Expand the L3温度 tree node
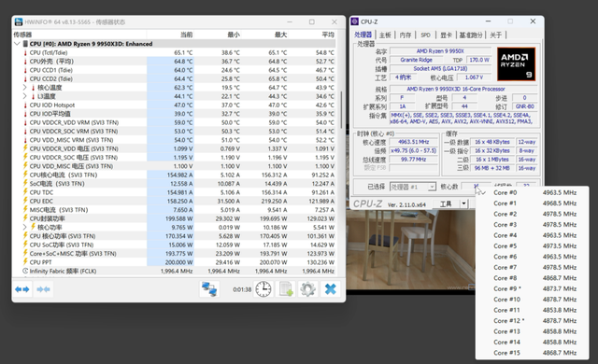Viewport: 598px width, 364px height. pyautogui.click(x=25, y=96)
